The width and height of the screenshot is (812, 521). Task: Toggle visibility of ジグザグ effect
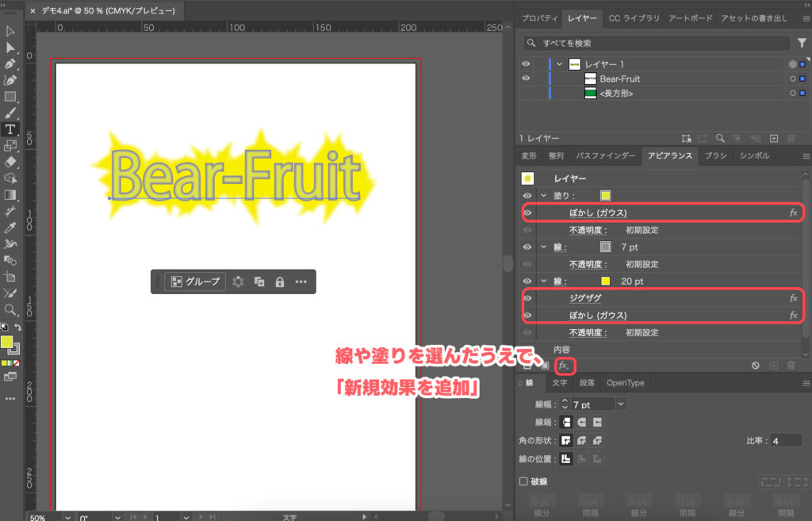527,298
